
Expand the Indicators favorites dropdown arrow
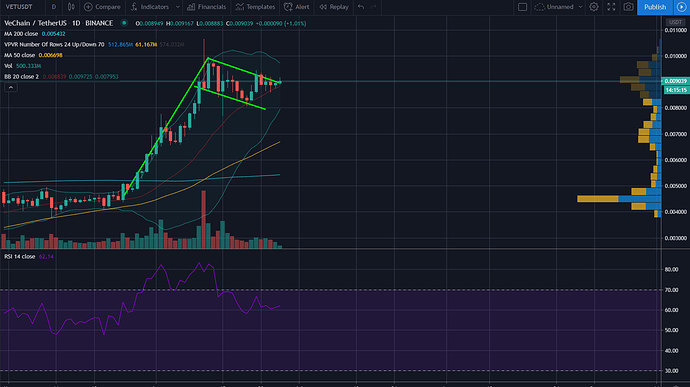[x=178, y=7]
